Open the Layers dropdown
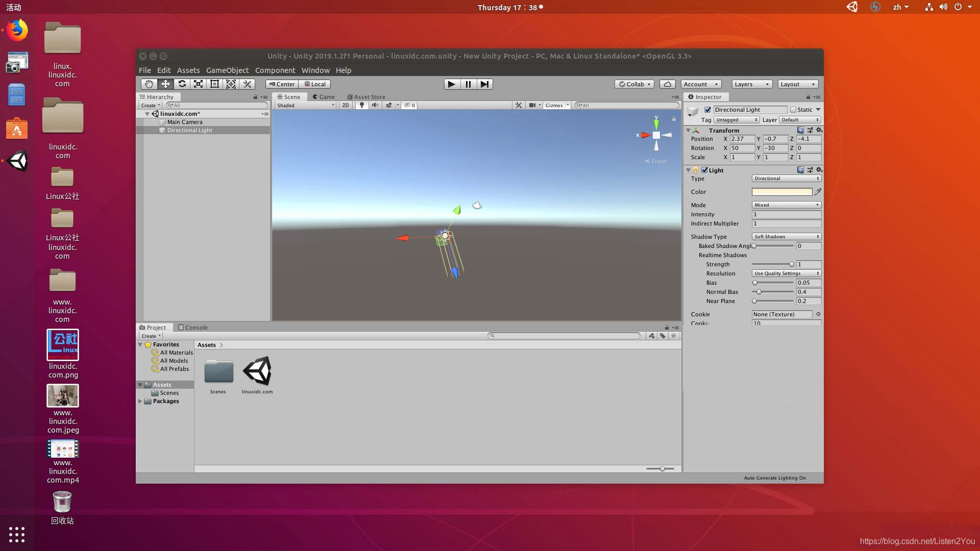 752,84
